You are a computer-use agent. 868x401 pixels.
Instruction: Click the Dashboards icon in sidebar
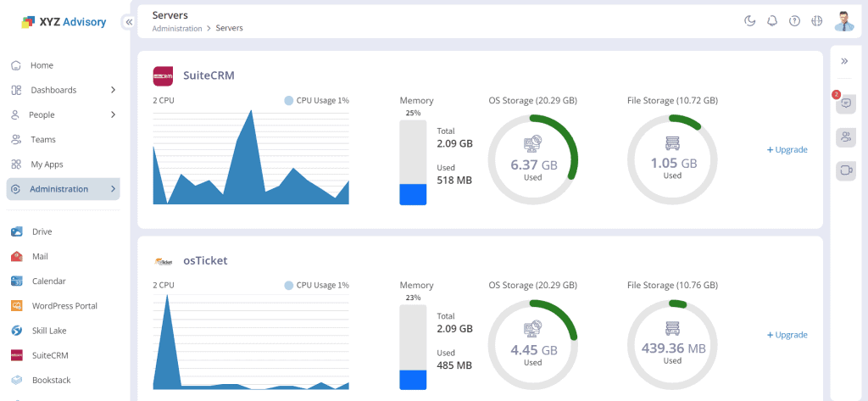click(17, 90)
